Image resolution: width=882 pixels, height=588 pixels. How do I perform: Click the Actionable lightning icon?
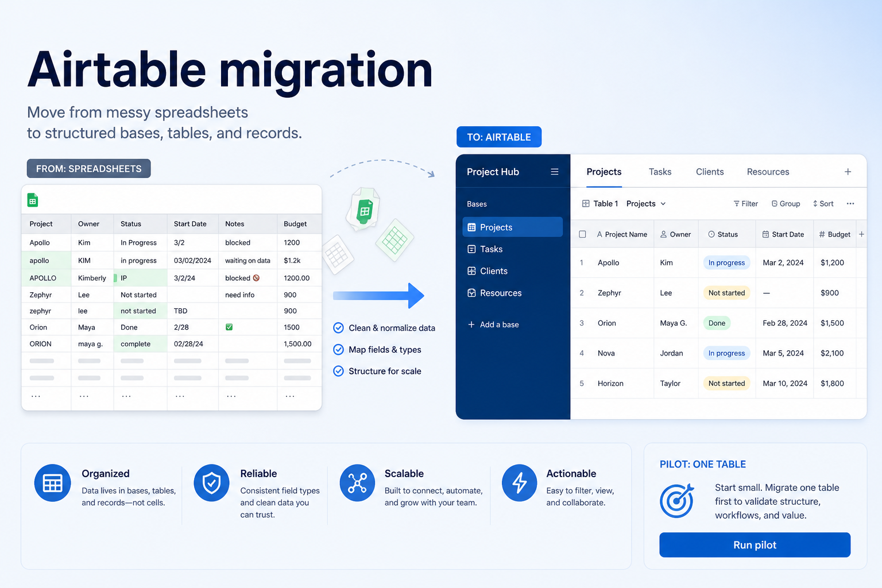(520, 483)
